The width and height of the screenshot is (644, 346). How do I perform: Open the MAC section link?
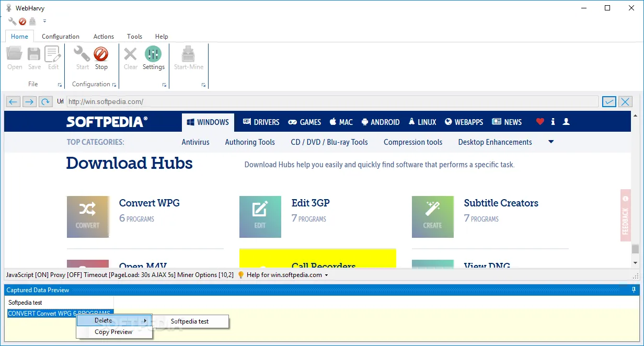(x=341, y=122)
